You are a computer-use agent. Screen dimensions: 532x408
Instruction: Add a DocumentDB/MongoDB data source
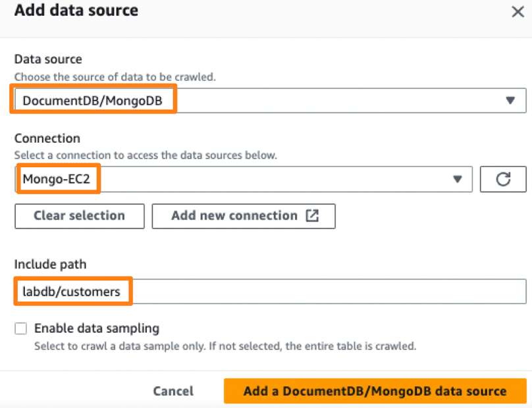click(375, 391)
